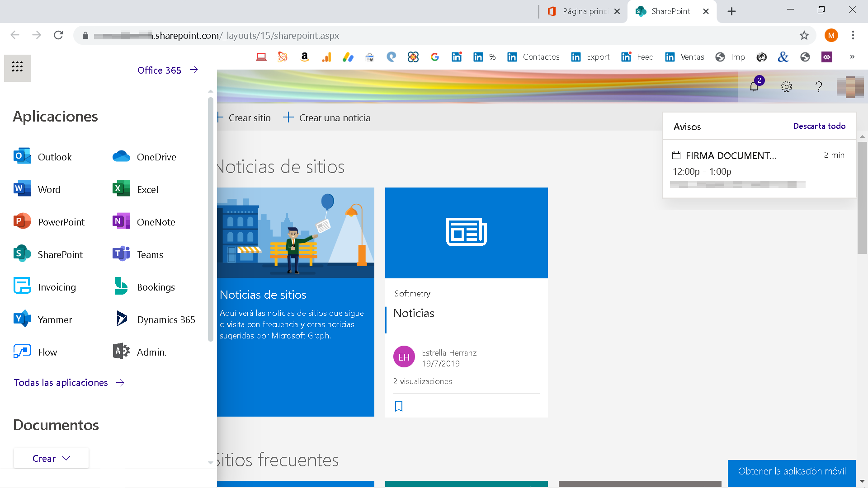Image resolution: width=868 pixels, height=488 pixels.
Task: Open Todas las aplicaciones link
Action: click(x=69, y=383)
